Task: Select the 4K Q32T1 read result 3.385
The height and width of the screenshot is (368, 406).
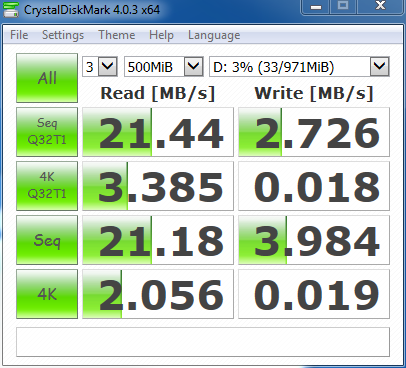Action: [x=158, y=186]
